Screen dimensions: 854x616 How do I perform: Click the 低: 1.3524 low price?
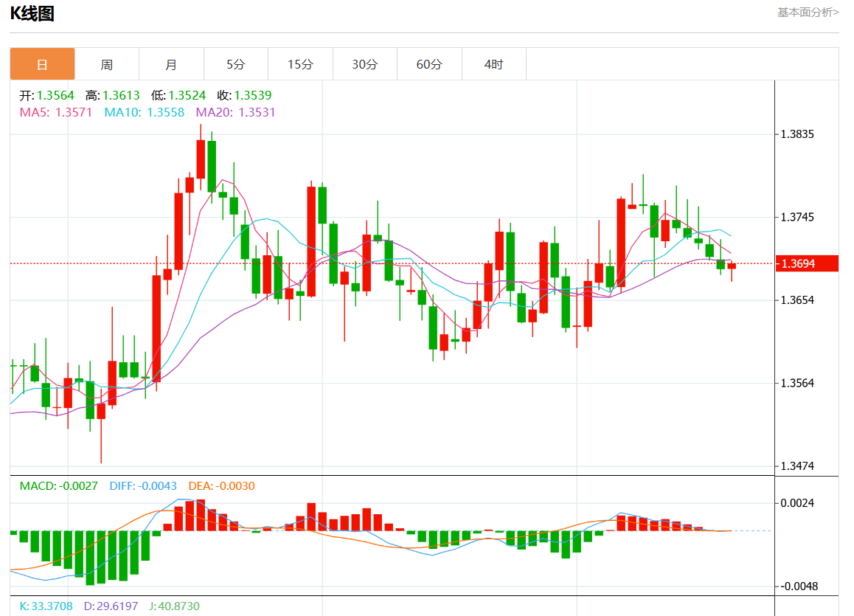point(178,95)
